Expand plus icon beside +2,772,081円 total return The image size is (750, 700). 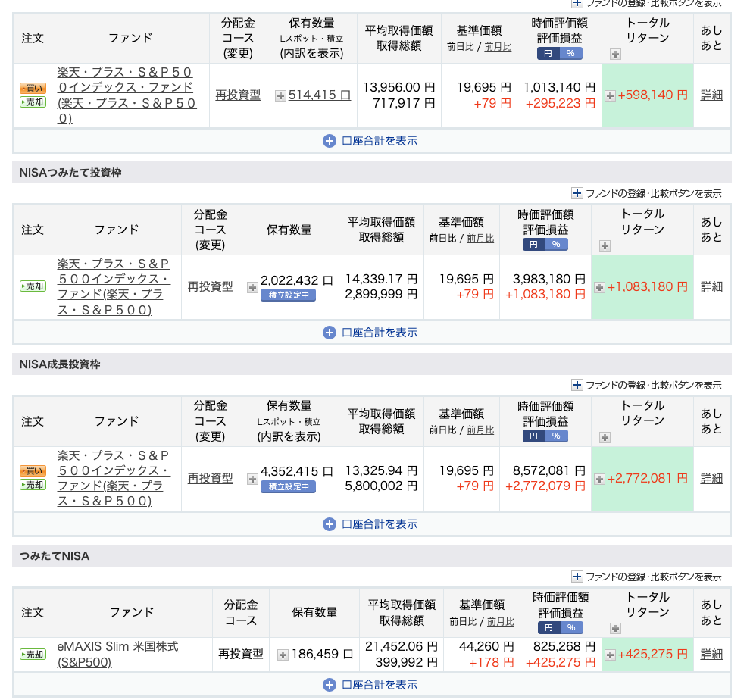pyautogui.click(x=599, y=479)
